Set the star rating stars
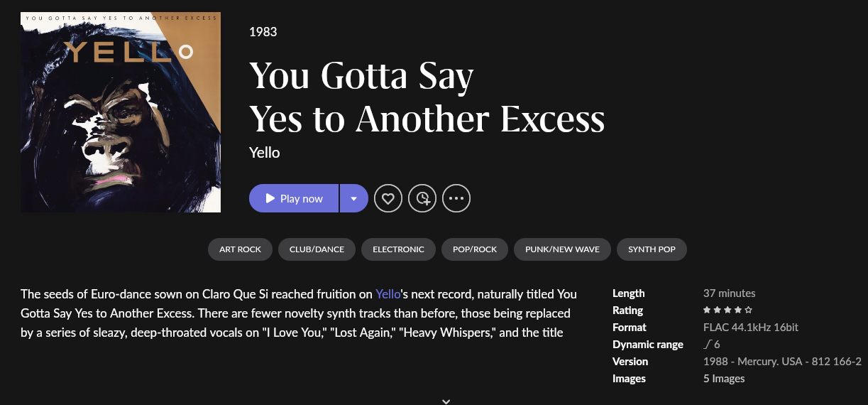 [727, 310]
